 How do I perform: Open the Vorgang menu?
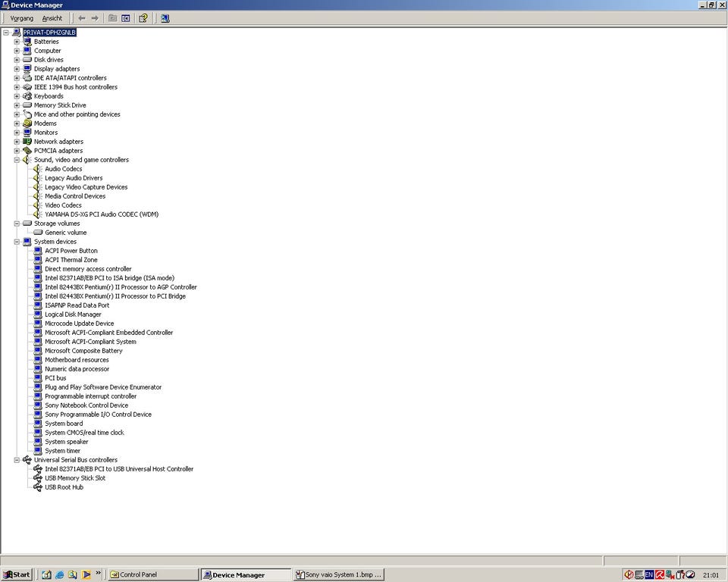22,18
